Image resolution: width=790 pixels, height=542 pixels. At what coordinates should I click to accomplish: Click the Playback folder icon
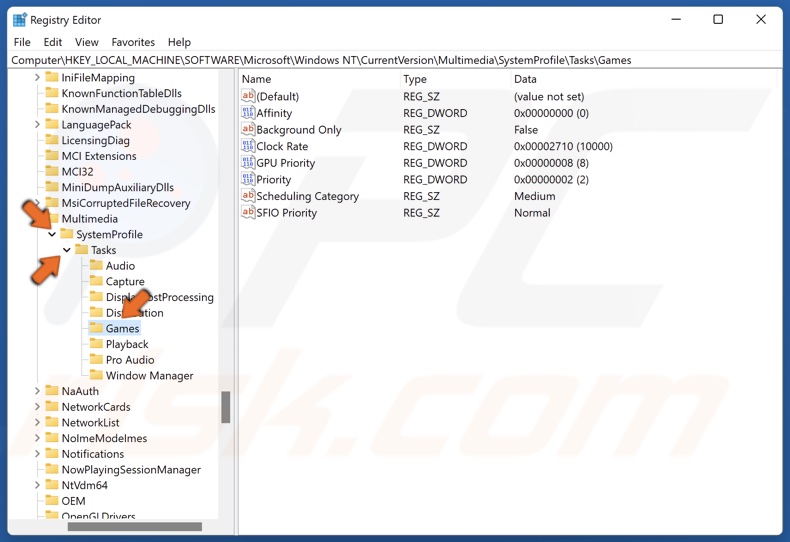(x=96, y=344)
